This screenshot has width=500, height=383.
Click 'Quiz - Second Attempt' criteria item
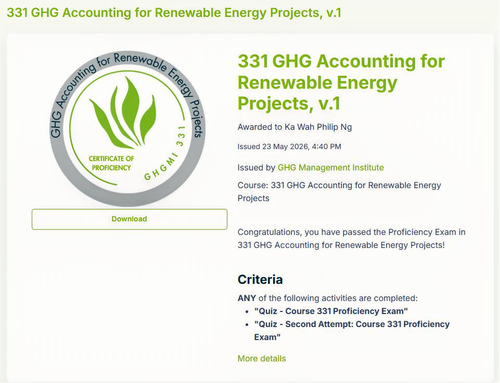pos(352,330)
